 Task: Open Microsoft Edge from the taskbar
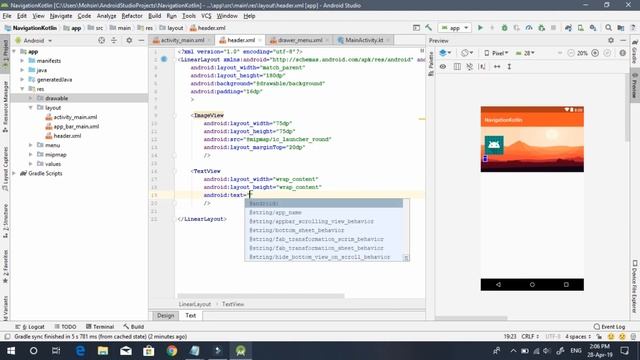pyautogui.click(x=80, y=351)
